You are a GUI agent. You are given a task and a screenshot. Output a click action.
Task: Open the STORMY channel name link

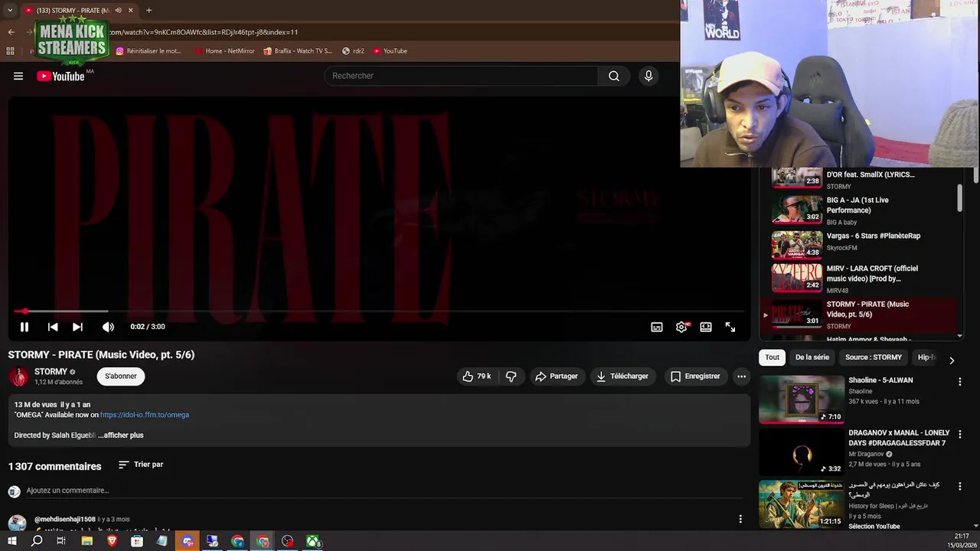pyautogui.click(x=51, y=372)
